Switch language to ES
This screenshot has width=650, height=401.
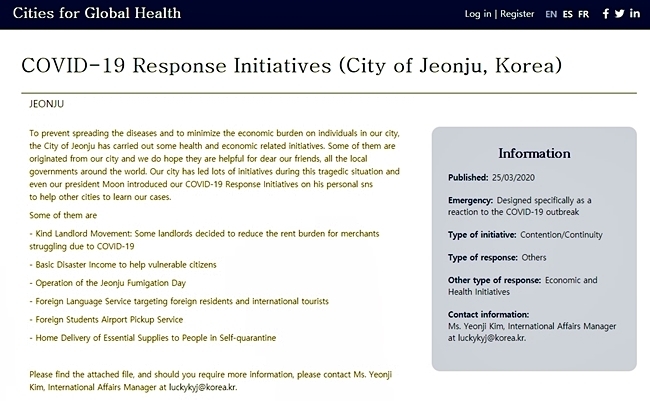568,14
